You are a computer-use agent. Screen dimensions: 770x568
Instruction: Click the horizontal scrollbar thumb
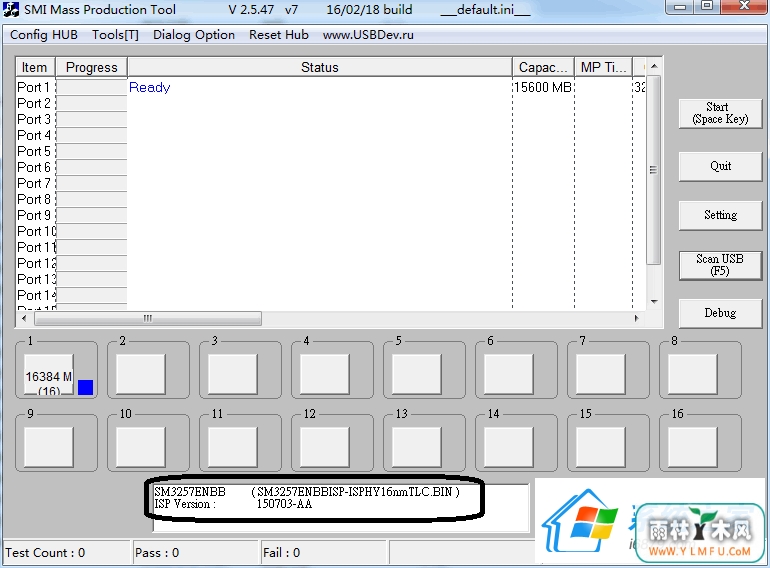148,318
